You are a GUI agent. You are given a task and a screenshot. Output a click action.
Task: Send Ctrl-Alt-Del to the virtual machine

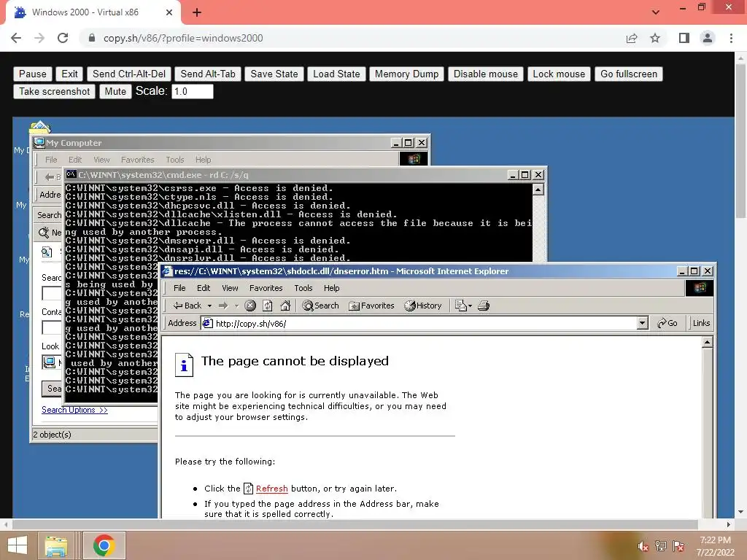click(x=129, y=74)
